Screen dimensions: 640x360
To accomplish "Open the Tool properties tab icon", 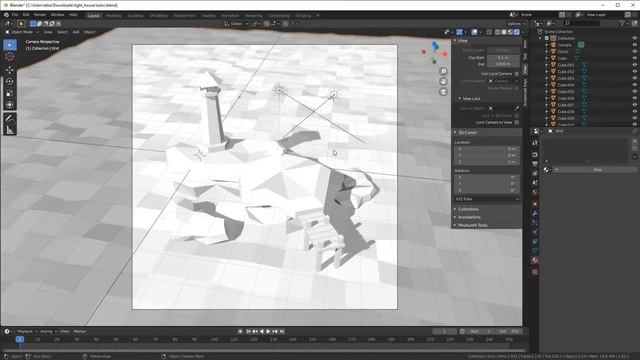I will tap(535, 143).
